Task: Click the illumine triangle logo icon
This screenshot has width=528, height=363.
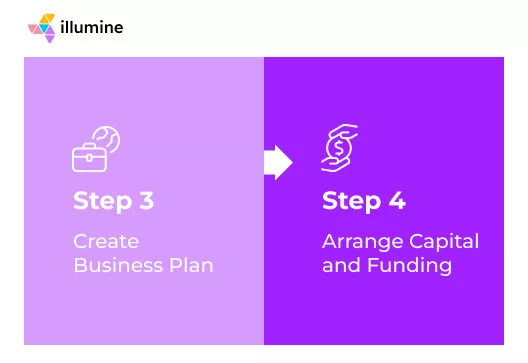Action: coord(42,28)
